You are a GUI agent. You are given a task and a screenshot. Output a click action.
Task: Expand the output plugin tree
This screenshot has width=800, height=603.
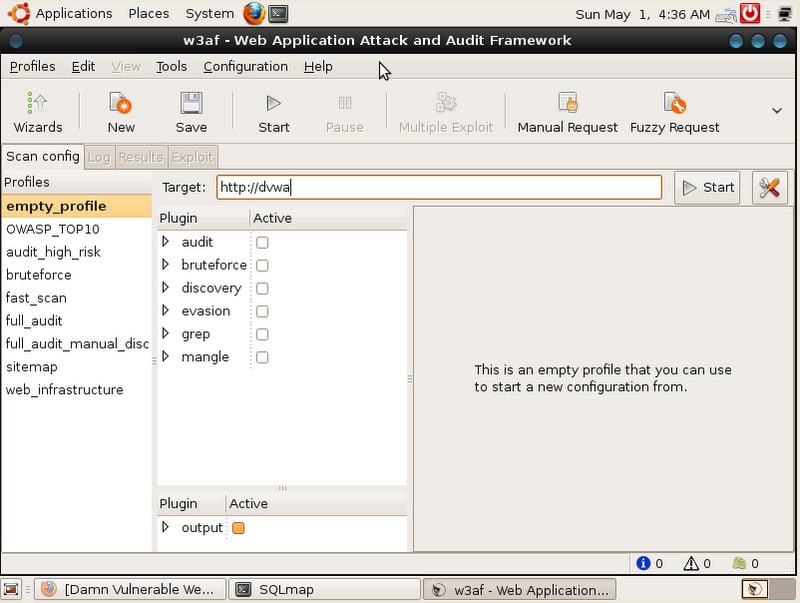pyautogui.click(x=166, y=527)
